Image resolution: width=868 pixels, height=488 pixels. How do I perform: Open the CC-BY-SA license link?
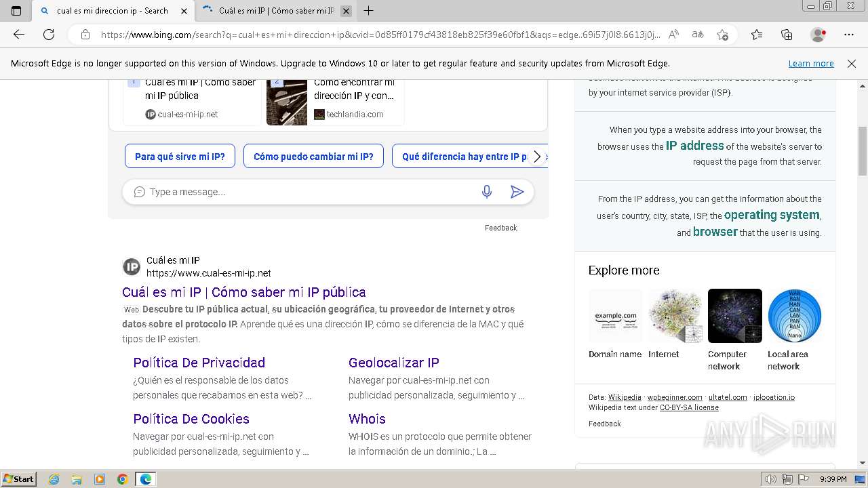tap(689, 407)
